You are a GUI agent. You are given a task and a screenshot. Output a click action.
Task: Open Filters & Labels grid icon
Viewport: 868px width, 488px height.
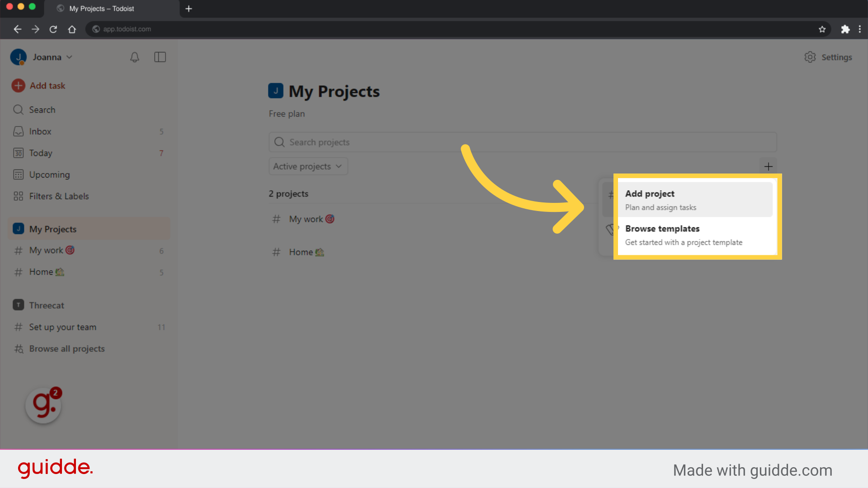point(18,196)
